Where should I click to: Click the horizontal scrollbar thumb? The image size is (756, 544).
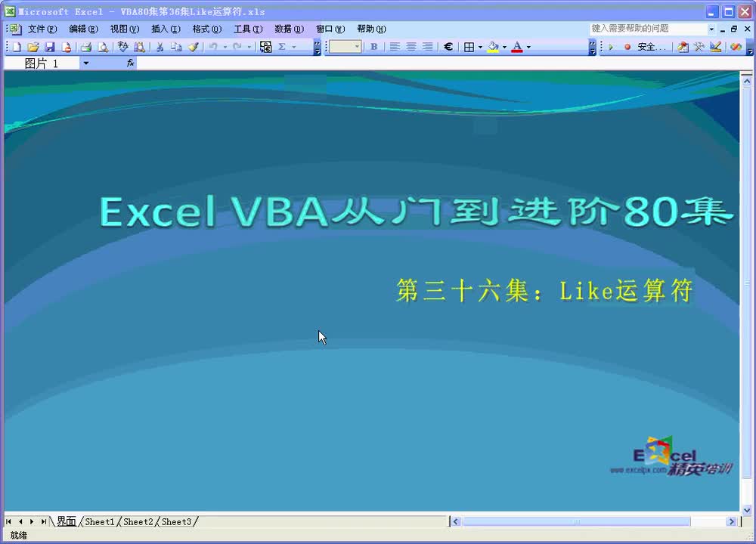coord(577,522)
